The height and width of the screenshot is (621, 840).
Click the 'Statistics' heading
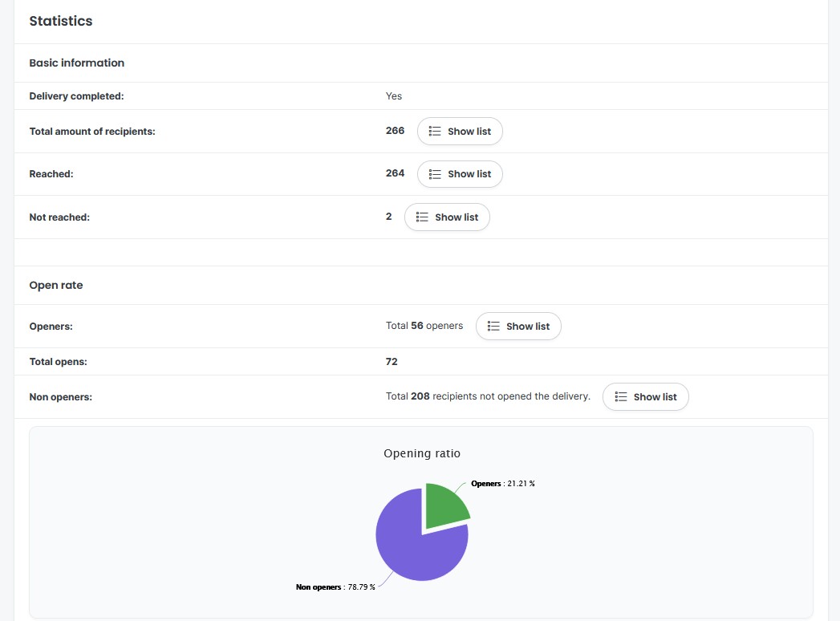[60, 21]
